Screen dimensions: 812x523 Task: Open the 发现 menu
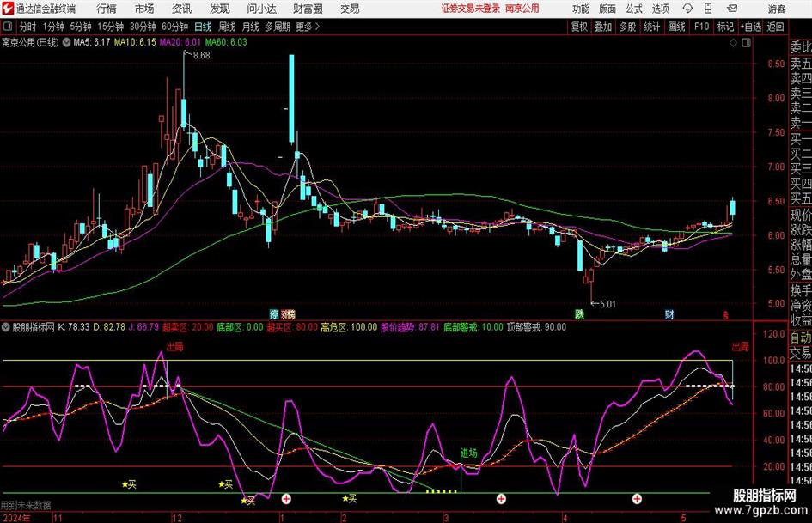click(220, 9)
